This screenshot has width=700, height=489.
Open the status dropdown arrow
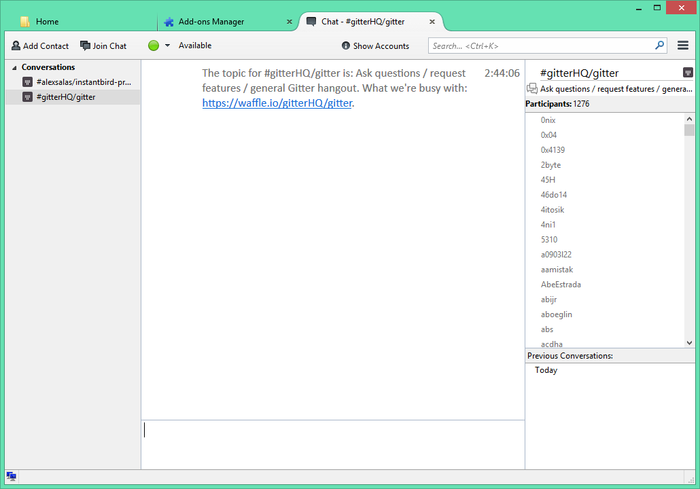[167, 46]
